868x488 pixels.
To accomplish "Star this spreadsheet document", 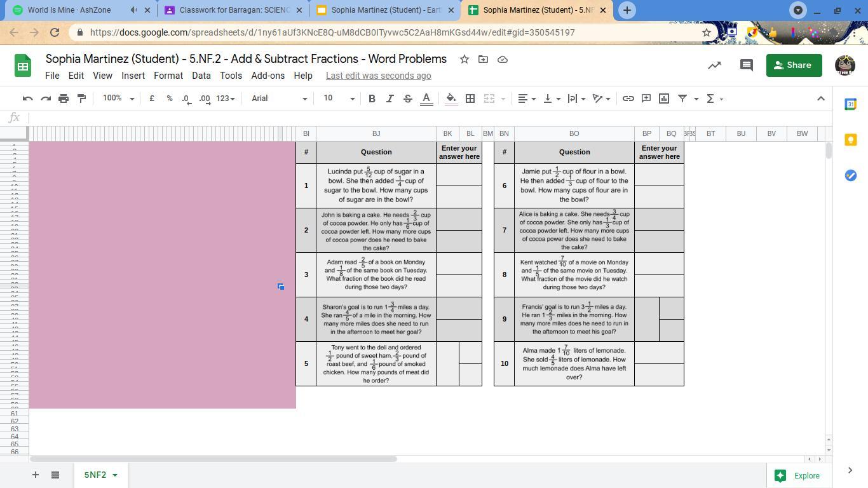I will point(465,59).
